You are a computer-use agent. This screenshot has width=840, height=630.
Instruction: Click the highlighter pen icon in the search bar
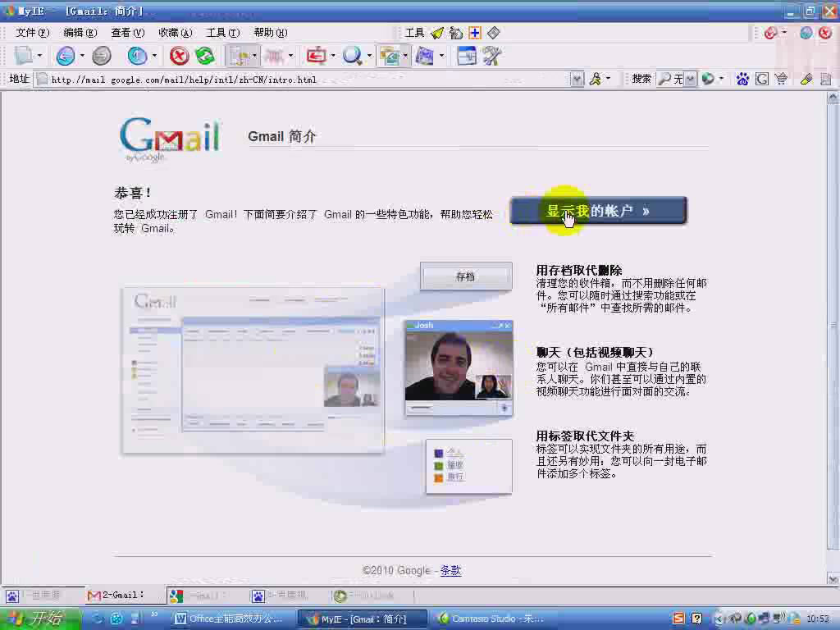pyautogui.click(x=806, y=80)
